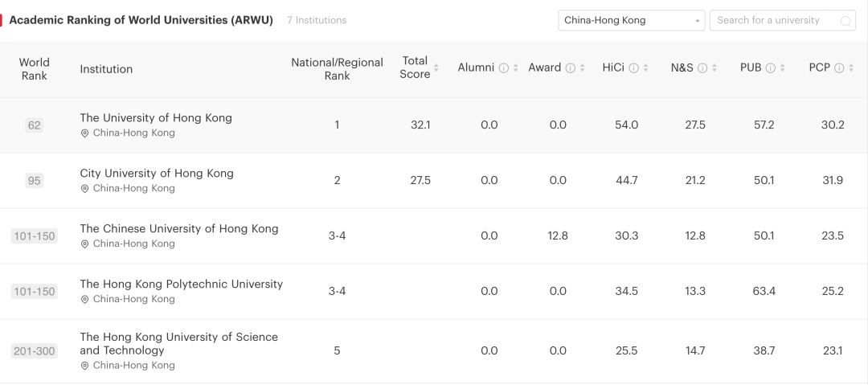Click the Institution column header
This screenshot has height=385, width=868.
point(106,68)
